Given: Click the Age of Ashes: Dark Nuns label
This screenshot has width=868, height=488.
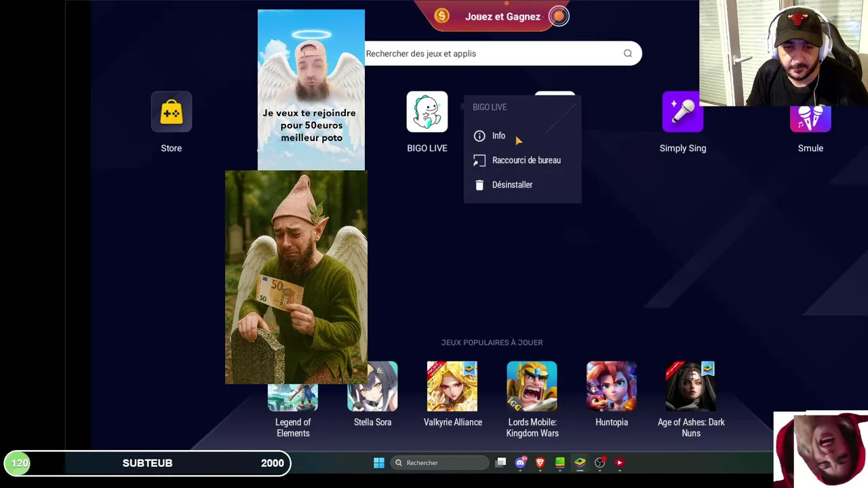Looking at the screenshot, I should pyautogui.click(x=691, y=428).
